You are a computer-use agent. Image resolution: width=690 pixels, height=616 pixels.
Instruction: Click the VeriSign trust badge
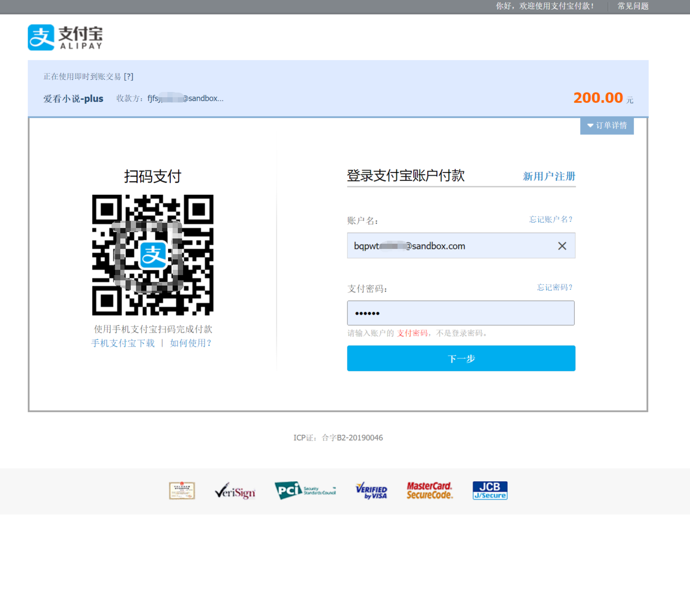point(235,491)
